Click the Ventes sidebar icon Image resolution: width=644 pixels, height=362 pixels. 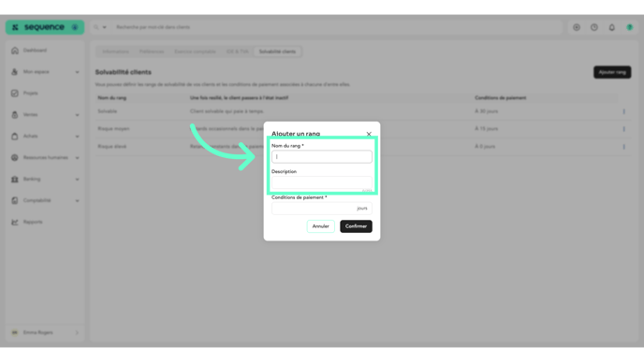tap(15, 114)
